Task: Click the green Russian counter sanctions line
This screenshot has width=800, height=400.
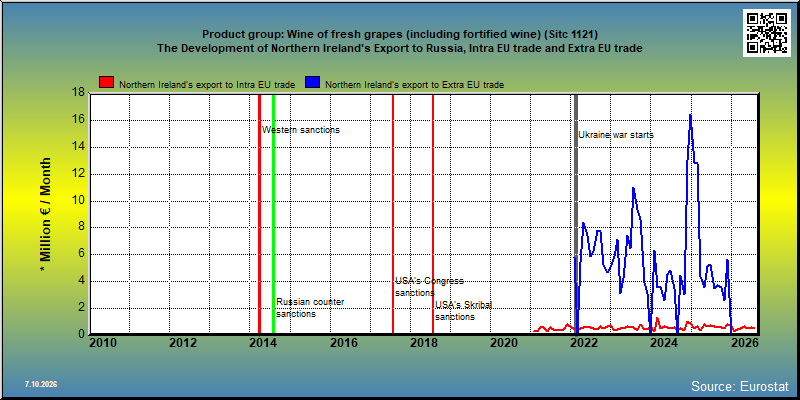Action: (273, 214)
